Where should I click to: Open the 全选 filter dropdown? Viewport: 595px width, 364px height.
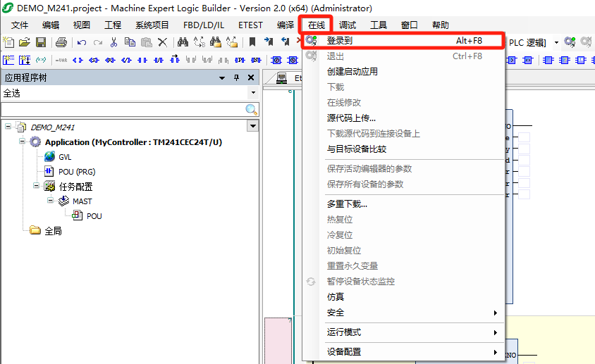click(253, 93)
